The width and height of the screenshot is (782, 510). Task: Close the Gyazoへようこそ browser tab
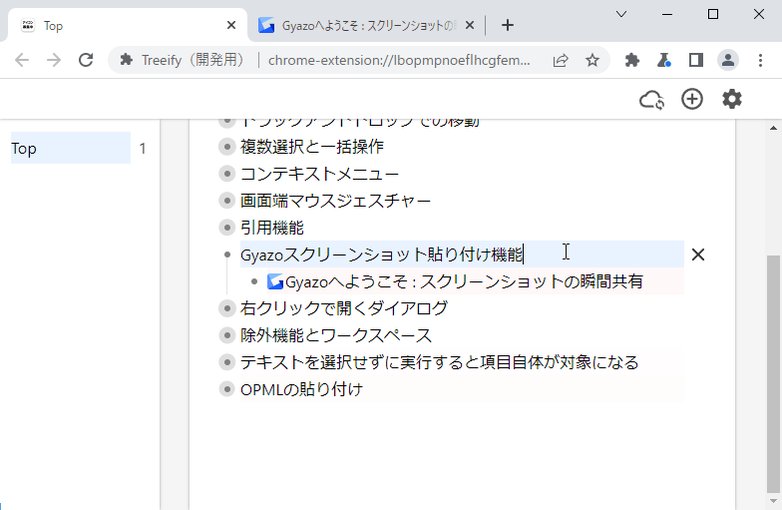point(469,25)
